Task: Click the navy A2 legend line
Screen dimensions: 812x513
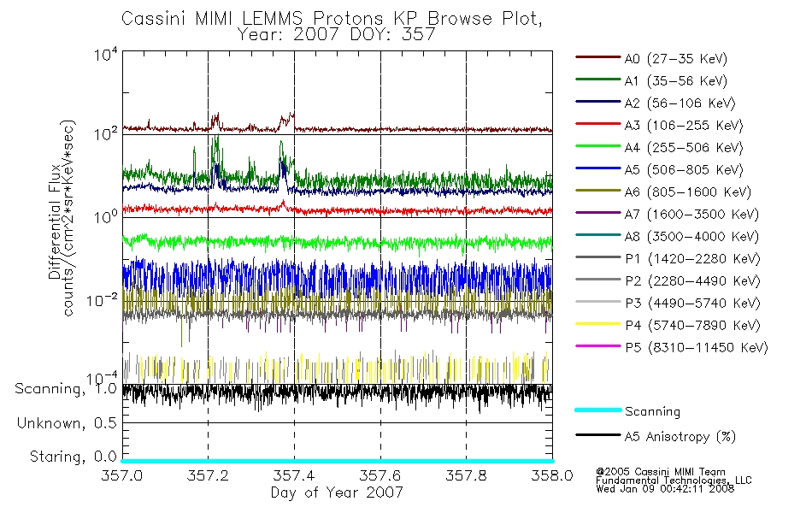Action: point(598,102)
